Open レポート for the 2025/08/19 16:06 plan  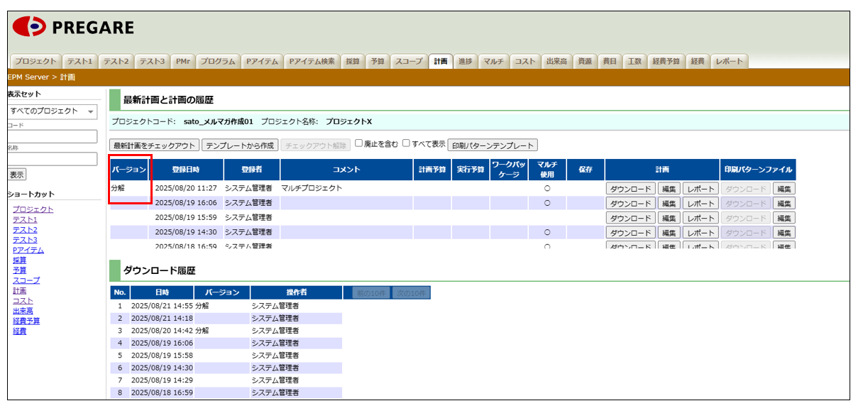click(x=701, y=204)
